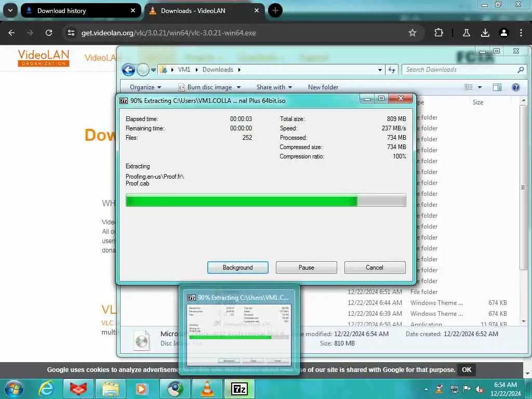Open the address bar history dropdown

380,70
